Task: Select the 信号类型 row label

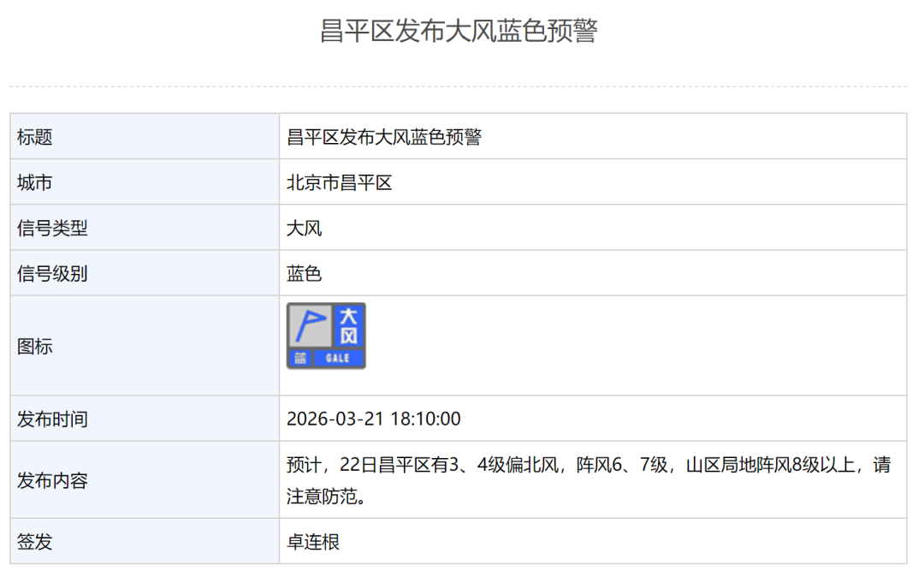Action: click(x=52, y=228)
